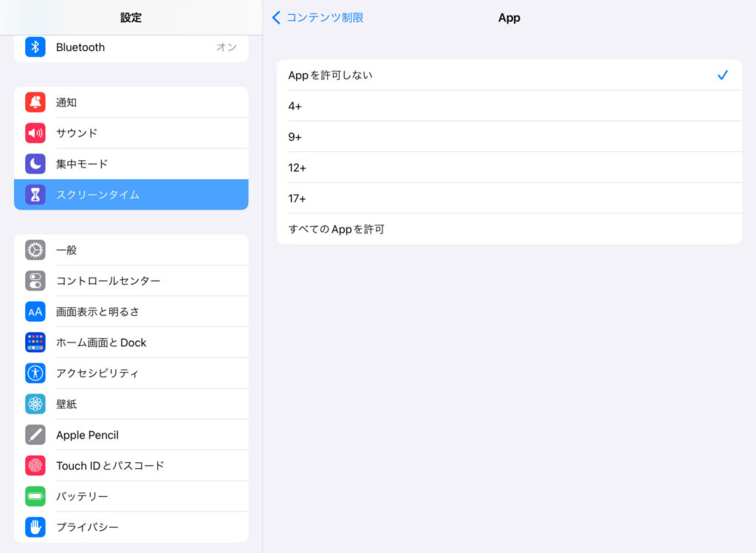The image size is (756, 553).
Task: Open the バッテリー settings row
Action: tap(131, 497)
